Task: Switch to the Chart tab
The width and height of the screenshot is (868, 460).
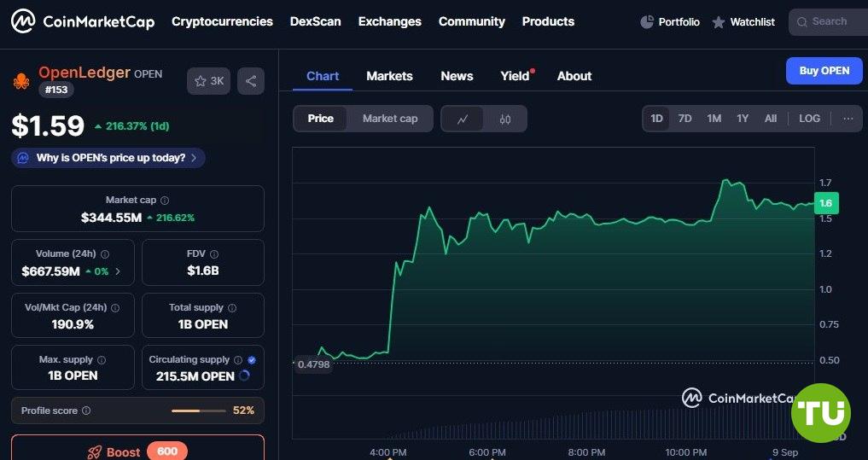Action: coord(323,77)
